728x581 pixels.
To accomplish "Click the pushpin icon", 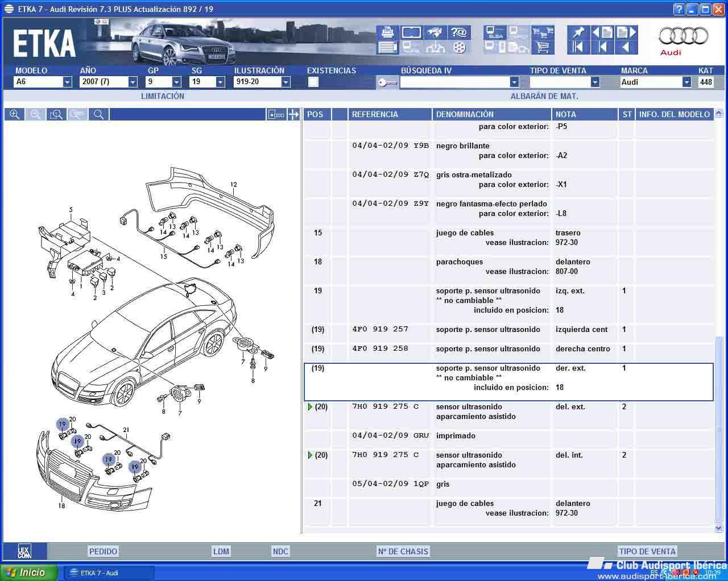I will click(x=578, y=32).
